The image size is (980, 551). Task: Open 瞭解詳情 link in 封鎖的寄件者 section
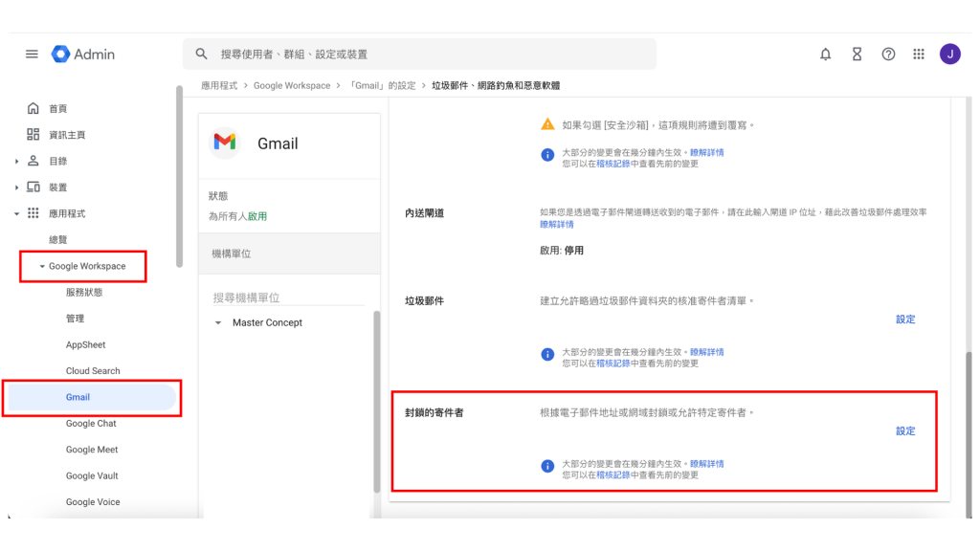[707, 464]
